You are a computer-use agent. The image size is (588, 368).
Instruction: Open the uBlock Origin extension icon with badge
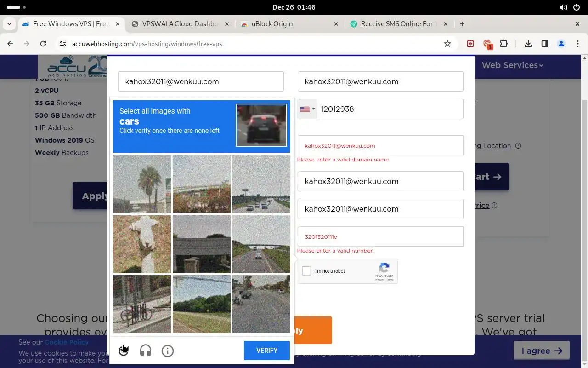(487, 44)
